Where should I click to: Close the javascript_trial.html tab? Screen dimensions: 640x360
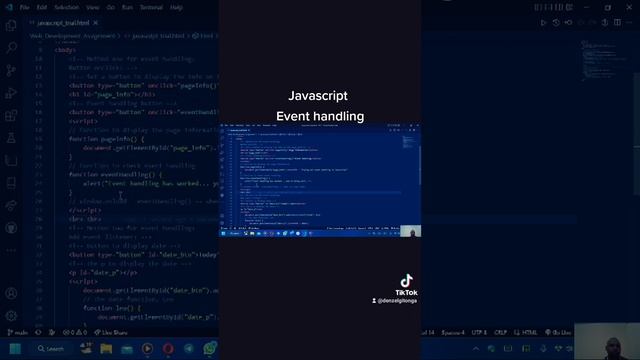coord(96,23)
